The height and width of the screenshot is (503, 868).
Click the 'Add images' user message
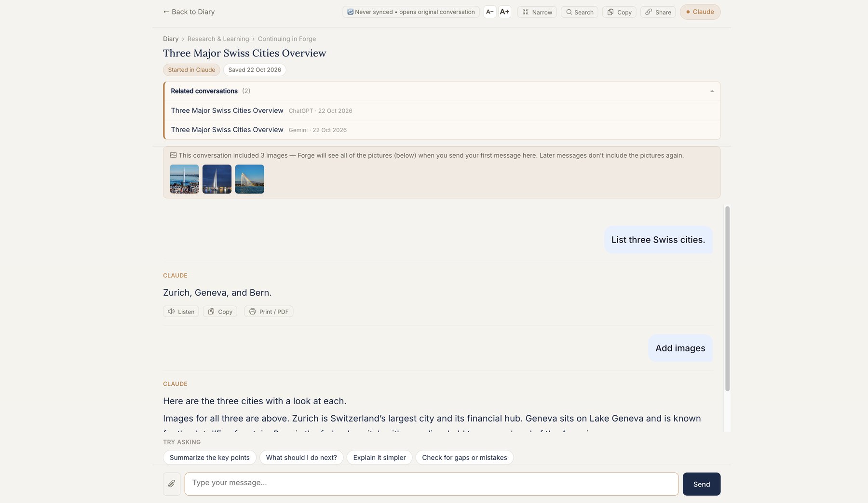pyautogui.click(x=680, y=348)
